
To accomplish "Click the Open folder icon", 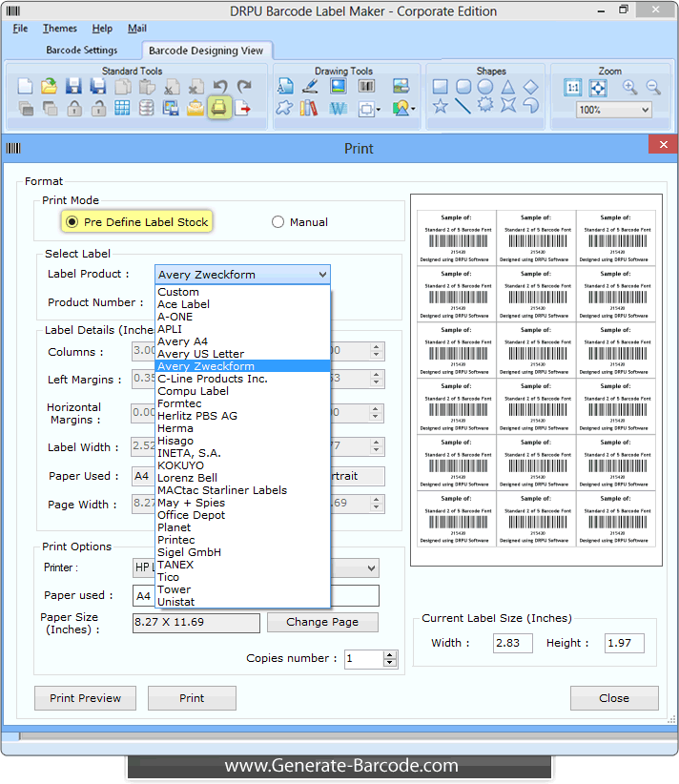I will pyautogui.click(x=49, y=87).
